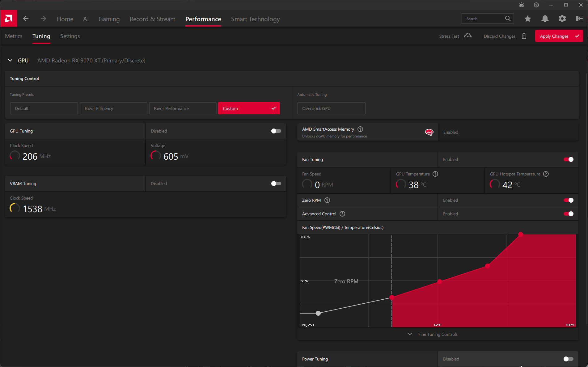
Task: Click the Discard Changes trash icon
Action: click(524, 36)
